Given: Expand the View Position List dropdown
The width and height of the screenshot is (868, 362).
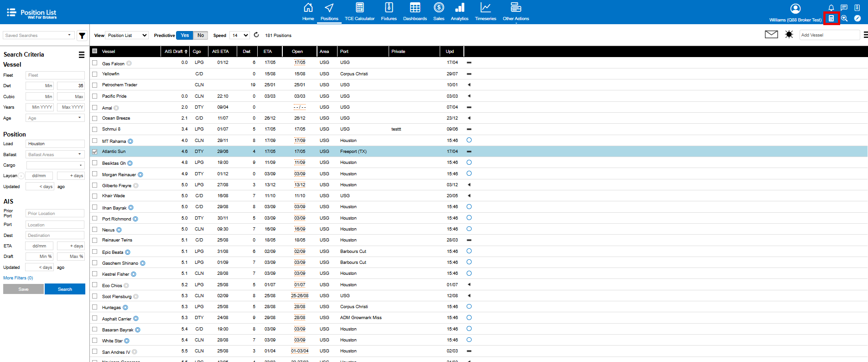Looking at the screenshot, I should 127,36.
